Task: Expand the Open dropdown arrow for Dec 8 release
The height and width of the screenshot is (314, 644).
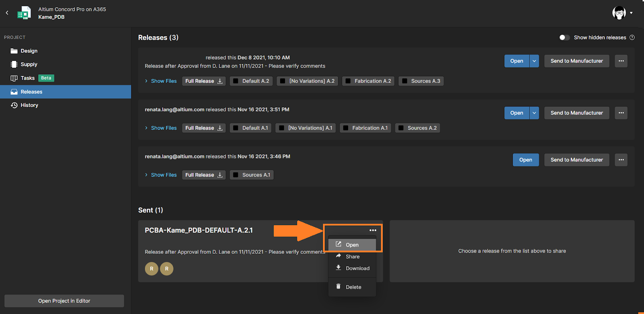Action: point(534,61)
